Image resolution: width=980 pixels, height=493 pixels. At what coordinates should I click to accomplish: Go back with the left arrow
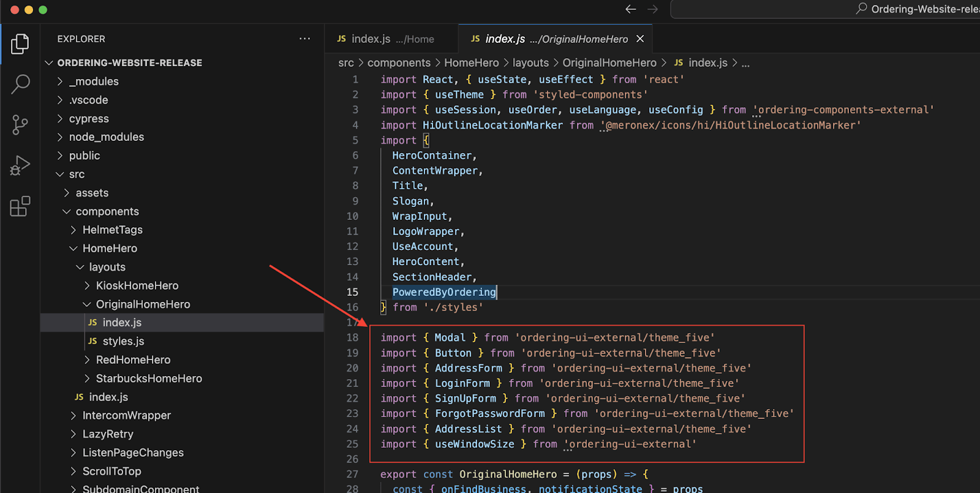pyautogui.click(x=630, y=9)
